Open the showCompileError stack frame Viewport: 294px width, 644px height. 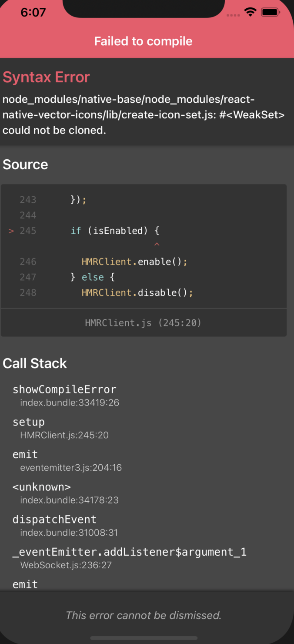click(64, 389)
